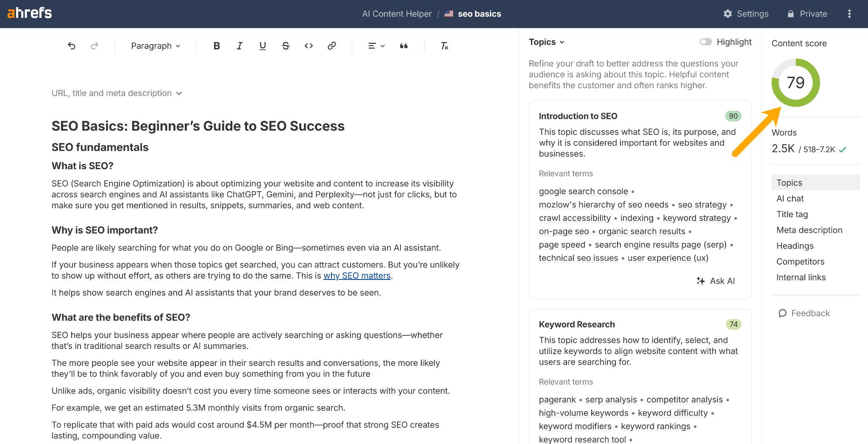Apply Strikethrough to text
Image resolution: width=868 pixels, height=444 pixels.
point(286,46)
